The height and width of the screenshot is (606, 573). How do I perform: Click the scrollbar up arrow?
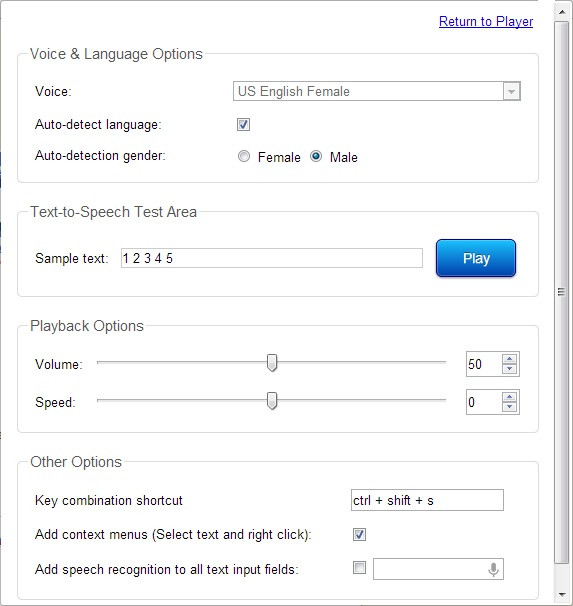tap(563, 12)
